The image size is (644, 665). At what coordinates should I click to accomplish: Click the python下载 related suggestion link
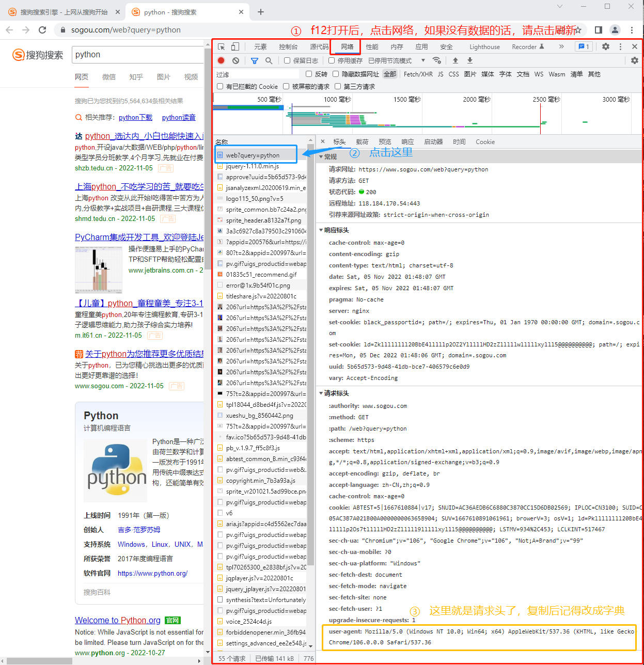click(135, 117)
